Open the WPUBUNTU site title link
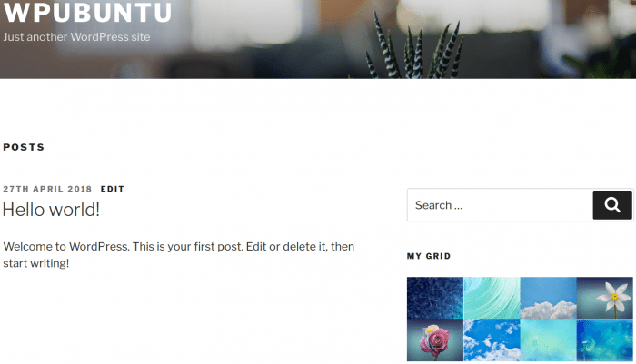This screenshot has width=636, height=364. pos(87,12)
